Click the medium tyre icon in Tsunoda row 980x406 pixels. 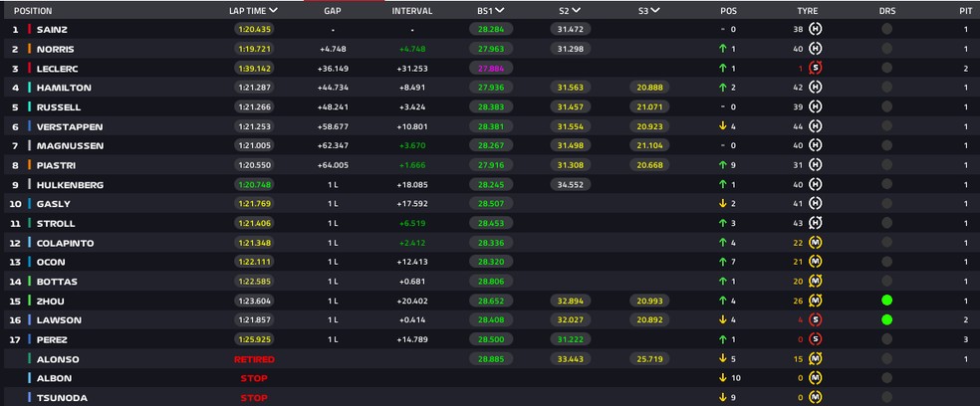click(x=815, y=397)
